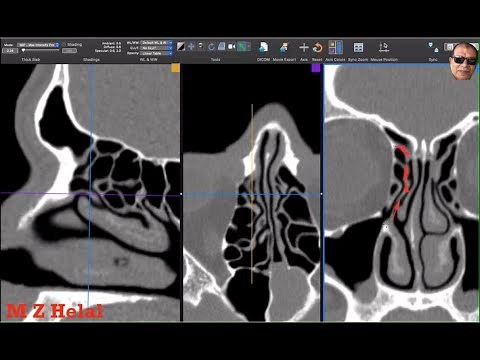Screen dimensions: 480x360
Task: Open the WL/WW preset dropdown
Action: click(156, 43)
